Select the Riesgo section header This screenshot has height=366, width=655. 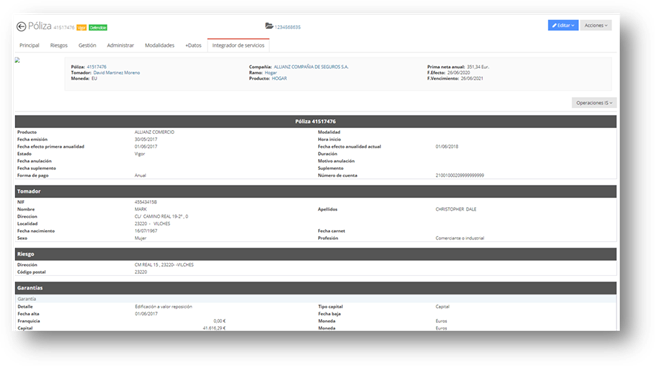pyautogui.click(x=316, y=254)
